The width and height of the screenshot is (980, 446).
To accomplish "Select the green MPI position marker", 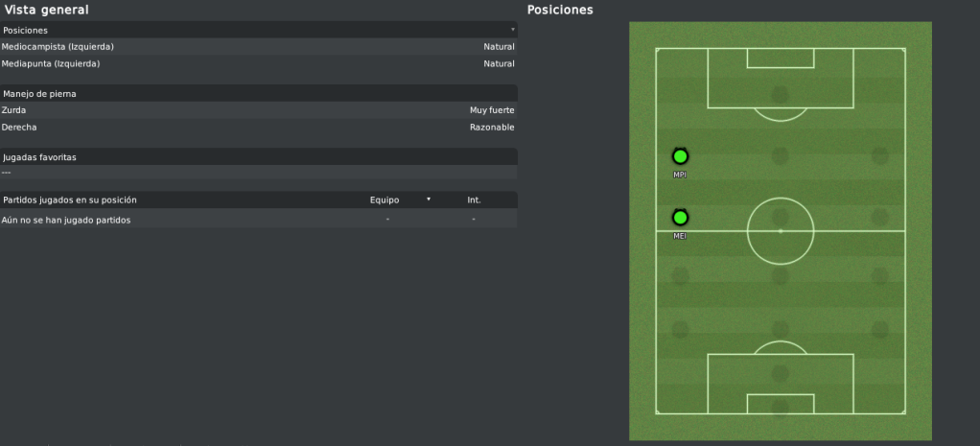I will 680,156.
